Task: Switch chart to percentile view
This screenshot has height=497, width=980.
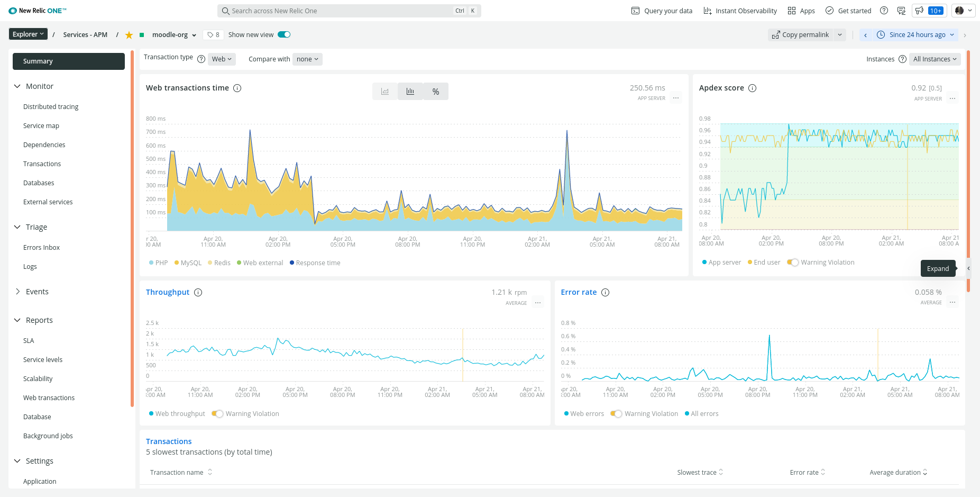Action: click(x=436, y=92)
